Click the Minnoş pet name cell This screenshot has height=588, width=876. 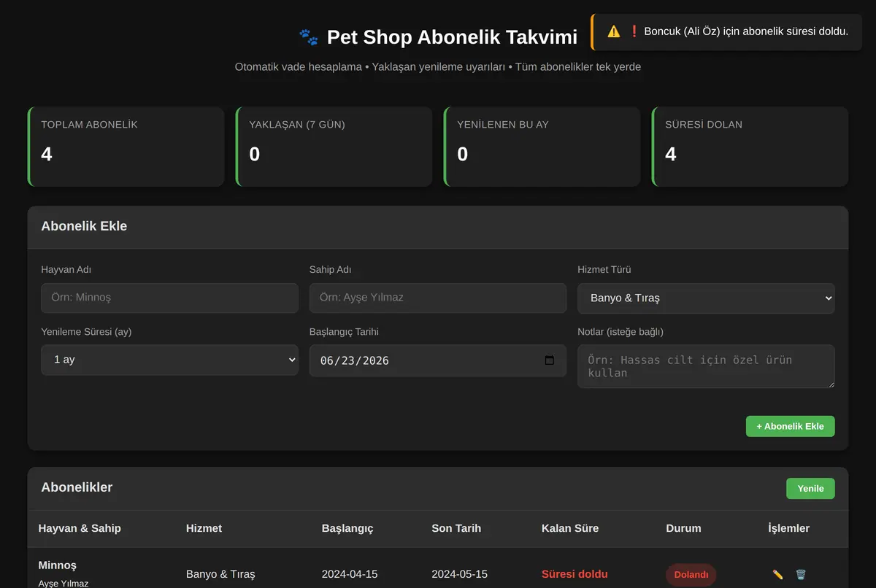pyautogui.click(x=57, y=565)
